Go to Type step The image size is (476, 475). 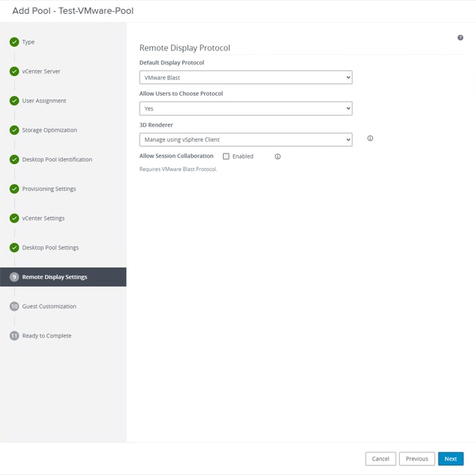[x=29, y=42]
